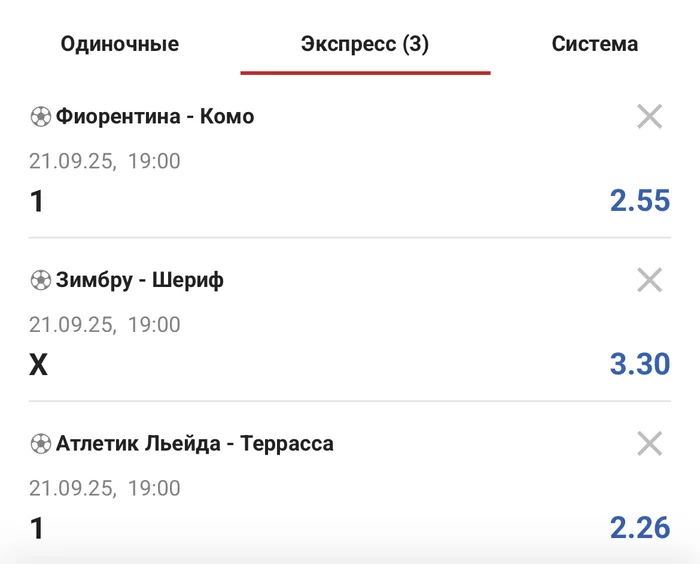Click the date under Фиорентина - Комо
The image size is (700, 577).
(x=104, y=161)
